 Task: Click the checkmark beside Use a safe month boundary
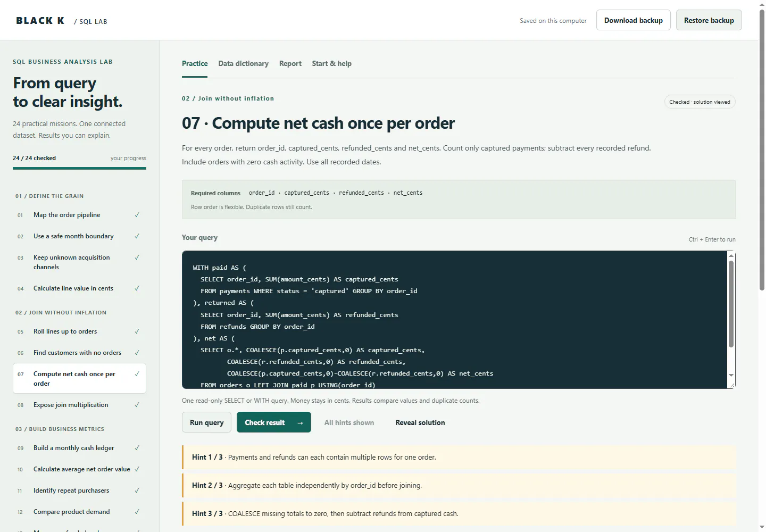pos(137,236)
